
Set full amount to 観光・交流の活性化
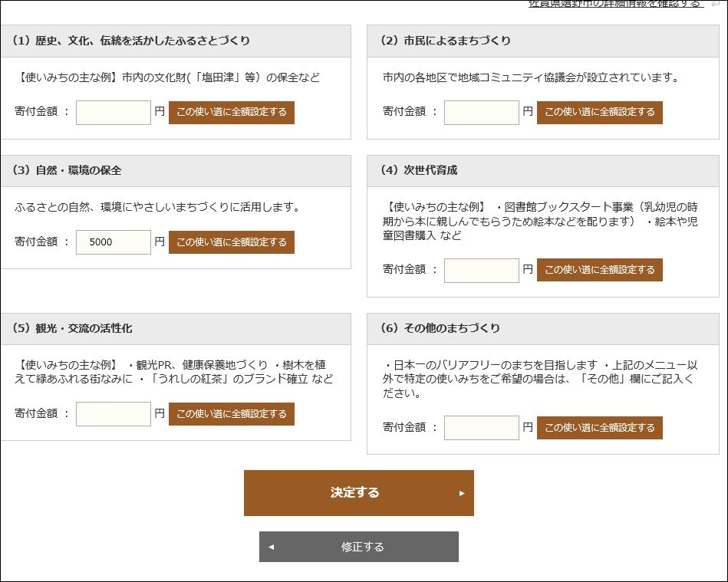click(x=231, y=413)
